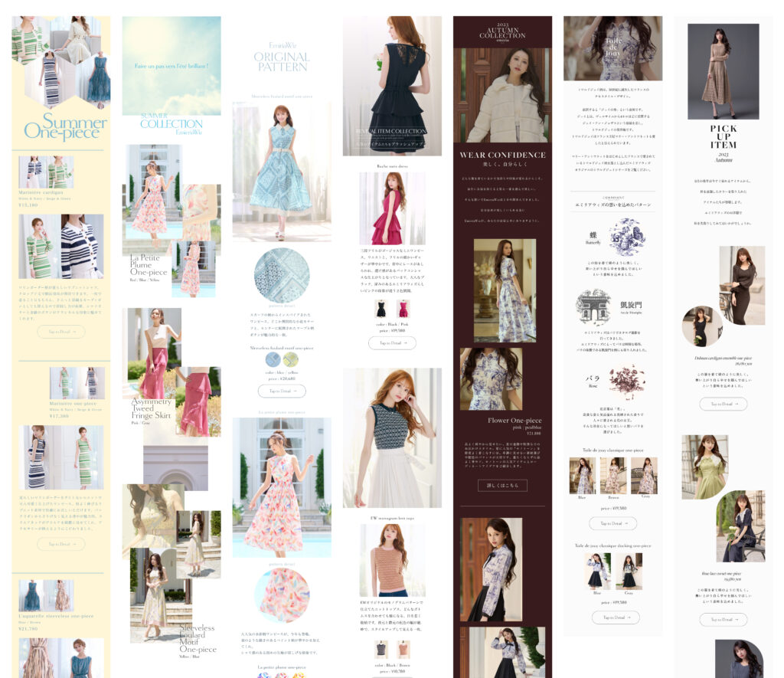The width and height of the screenshot is (784, 678).
Task: Tap to Detail under Marinière cardigan description
Action: click(x=60, y=332)
